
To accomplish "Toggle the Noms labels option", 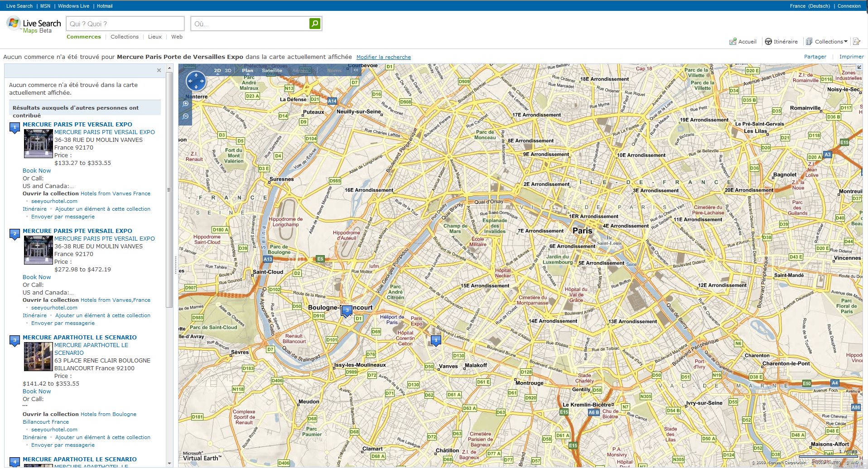I will tap(334, 70).
